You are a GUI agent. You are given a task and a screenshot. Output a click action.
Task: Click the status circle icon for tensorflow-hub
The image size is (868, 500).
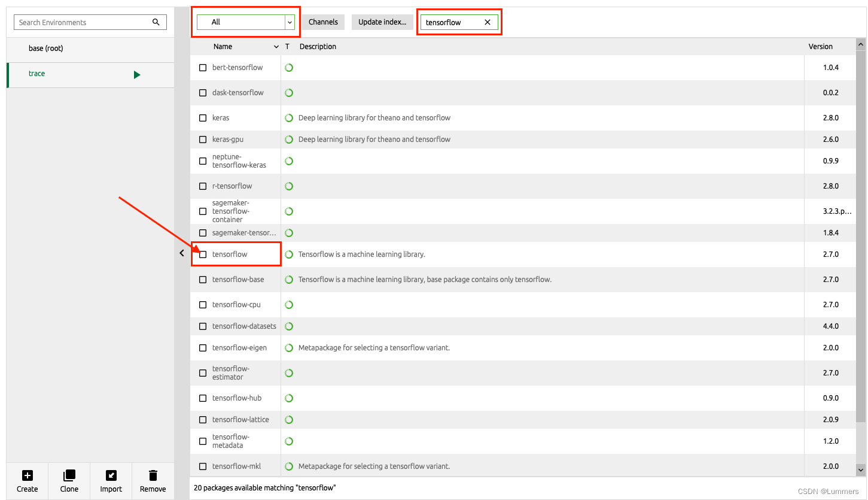(289, 398)
